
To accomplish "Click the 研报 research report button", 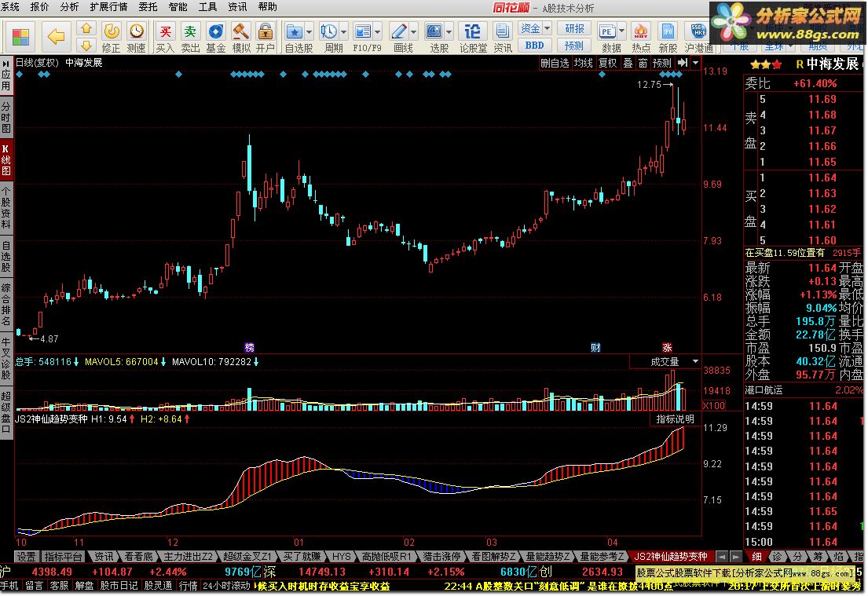I will coord(574,28).
